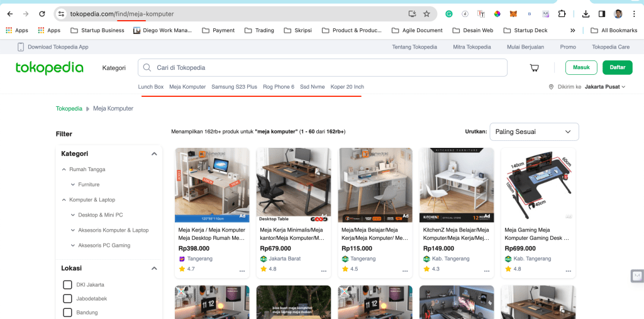Collapse the Komputer & Laptop category tree
The height and width of the screenshot is (319, 644).
click(x=64, y=200)
